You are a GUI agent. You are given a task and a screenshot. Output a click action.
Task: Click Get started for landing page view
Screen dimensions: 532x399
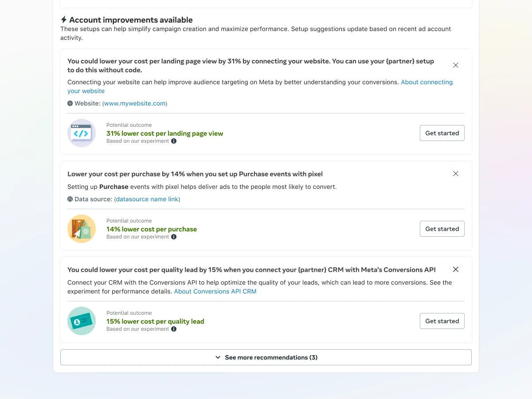[442, 133]
